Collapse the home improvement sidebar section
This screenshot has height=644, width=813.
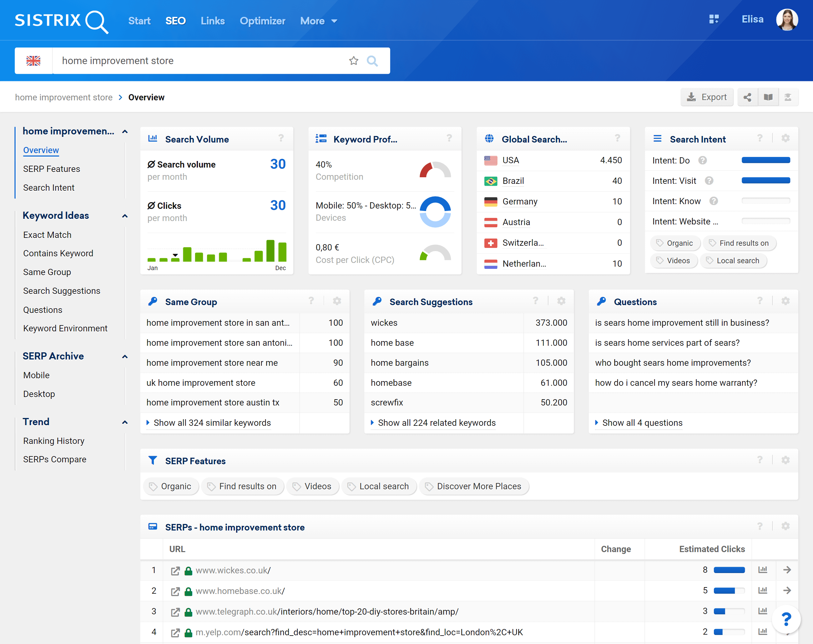125,132
